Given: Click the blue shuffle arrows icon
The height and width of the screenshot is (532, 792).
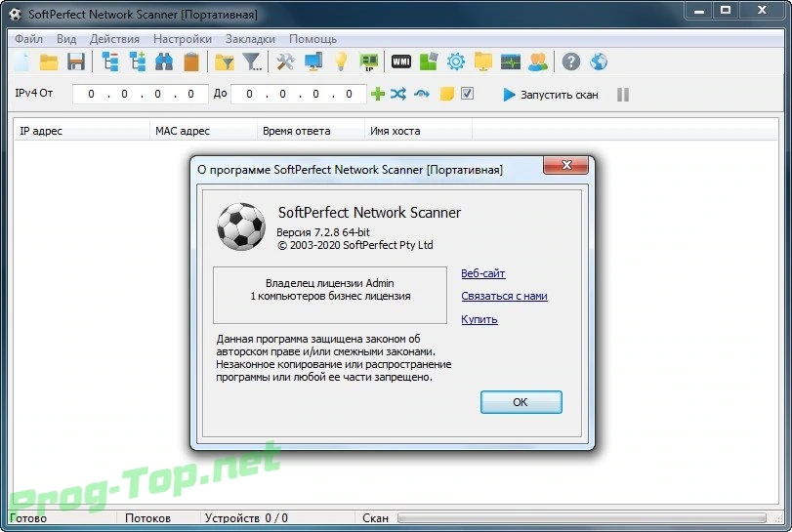Looking at the screenshot, I should [398, 94].
